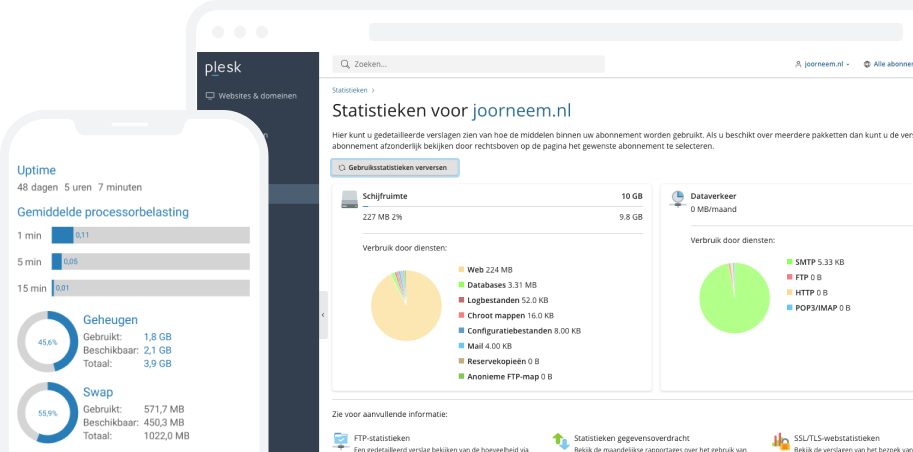Click the Plesk logo in sidebar
The image size is (913, 452).
coord(223,68)
